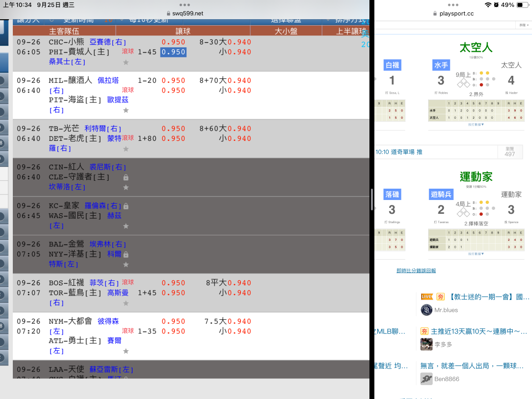Select the 落磯 team tab
This screenshot has width=532, height=399.
point(392,195)
